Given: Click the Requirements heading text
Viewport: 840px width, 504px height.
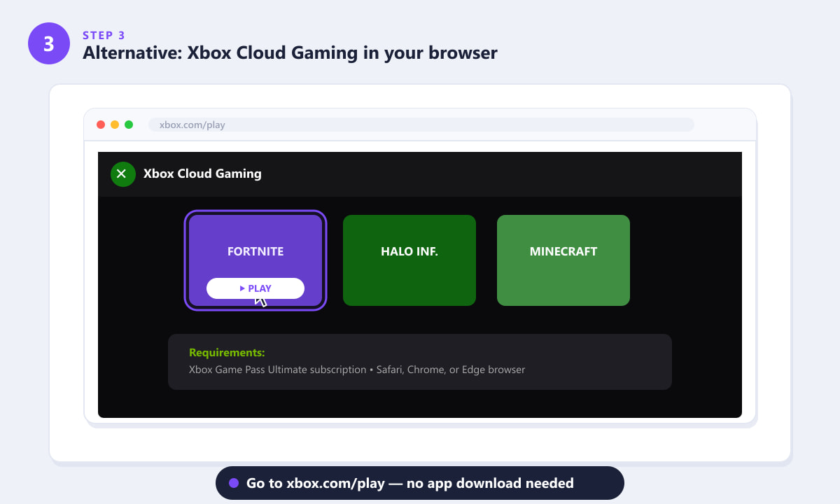Looking at the screenshot, I should [x=227, y=353].
